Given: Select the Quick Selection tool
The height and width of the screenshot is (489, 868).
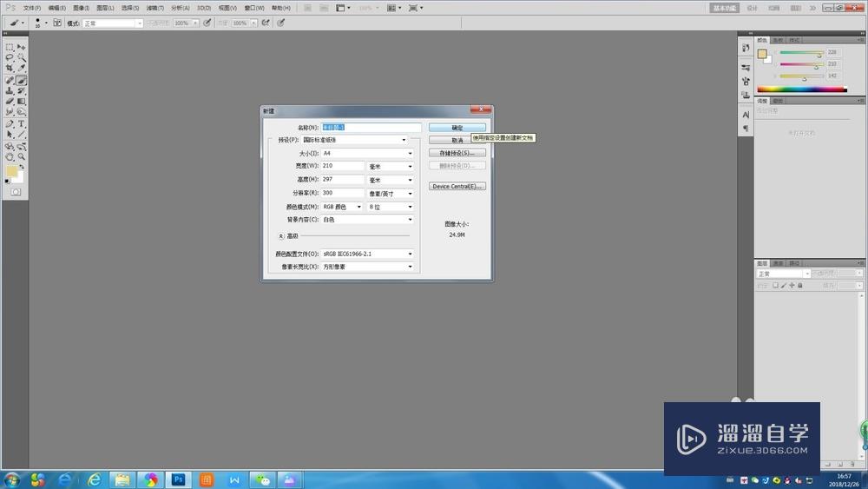Looking at the screenshot, I should coord(21,58).
